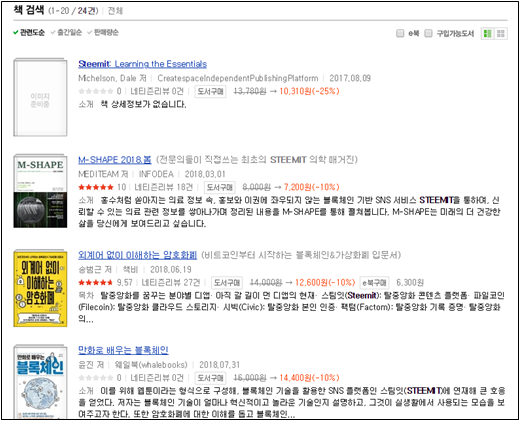
Task: Click publication date 2018.03.01
Action: pyautogui.click(x=205, y=174)
